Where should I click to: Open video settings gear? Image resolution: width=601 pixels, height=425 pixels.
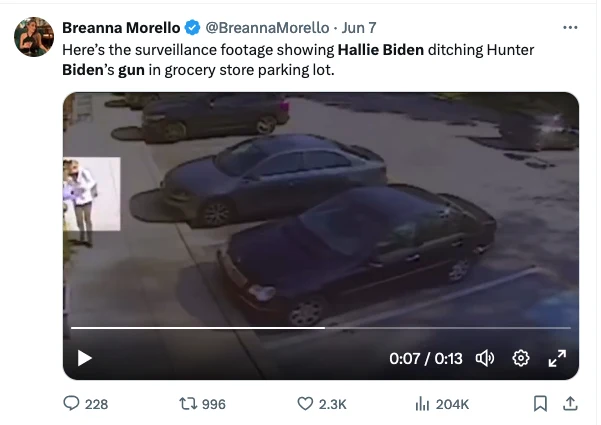[x=521, y=358]
